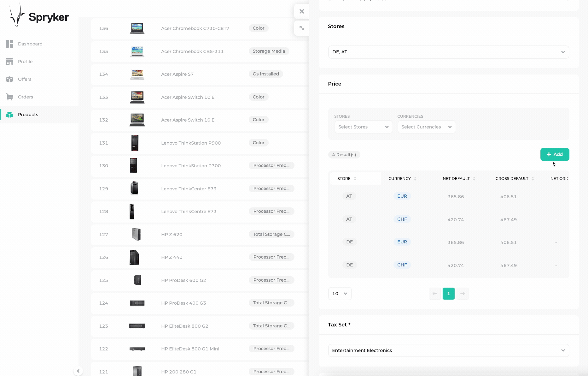Click the Add price button
Image resolution: width=588 pixels, height=376 pixels.
(555, 154)
